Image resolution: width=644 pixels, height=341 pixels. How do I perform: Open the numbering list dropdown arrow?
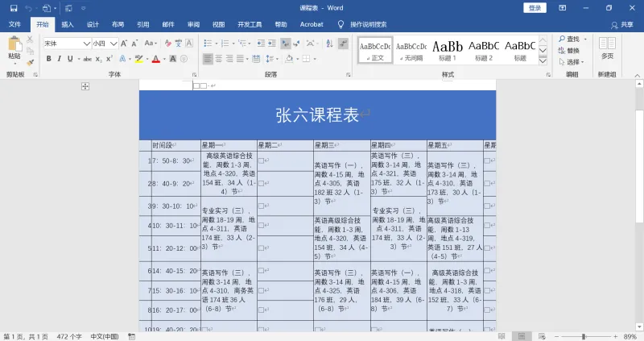(233, 44)
